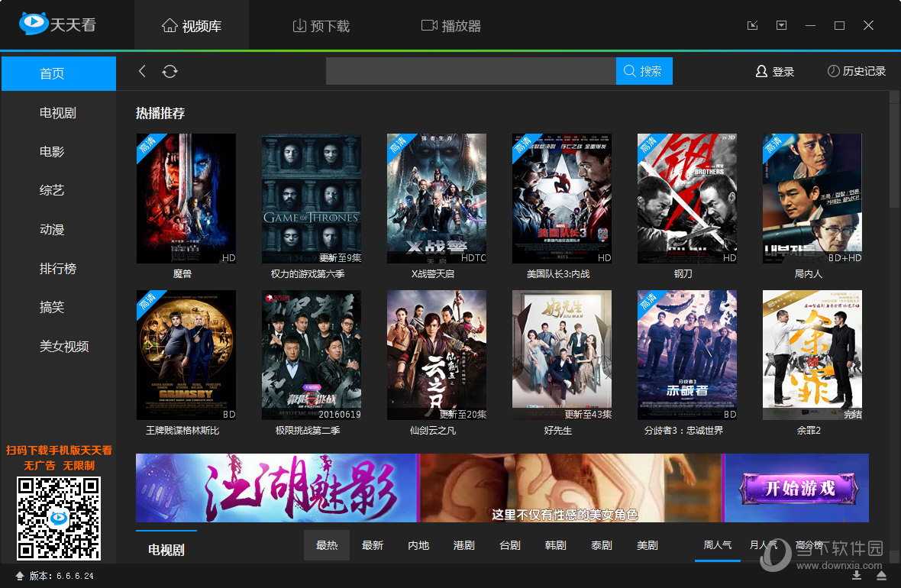Select 搞笑 in the sidebar
901x588 pixels.
(x=52, y=307)
